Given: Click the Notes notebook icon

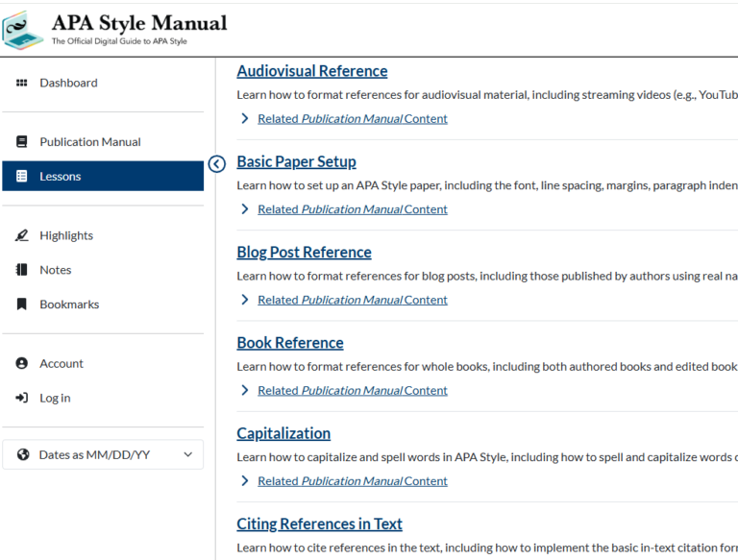Looking at the screenshot, I should [22, 270].
